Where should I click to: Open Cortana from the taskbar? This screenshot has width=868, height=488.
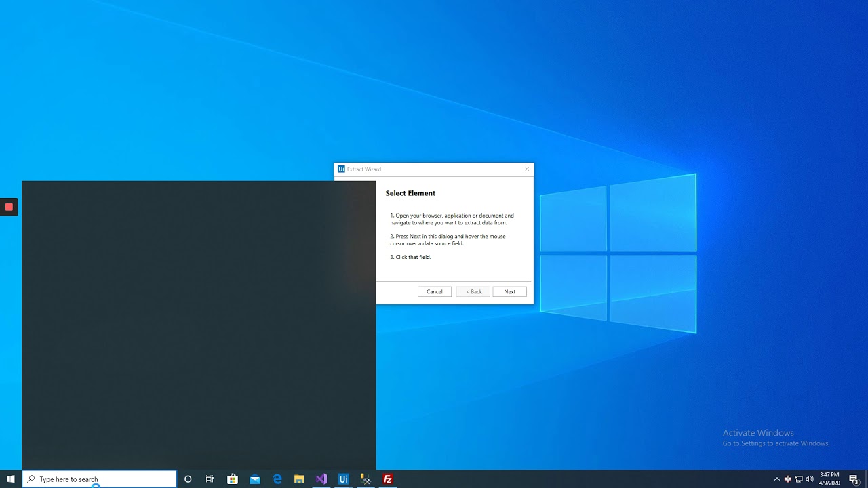[188, 479]
